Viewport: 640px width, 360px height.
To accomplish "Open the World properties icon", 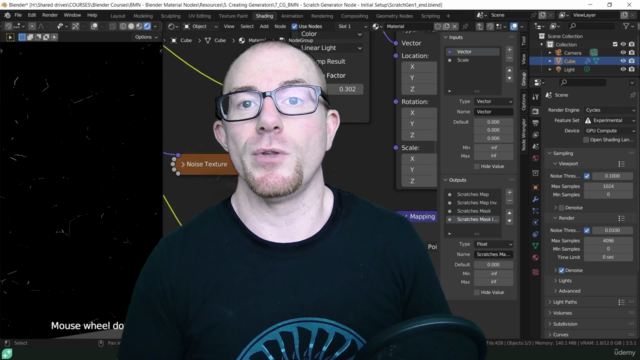I will (x=536, y=158).
